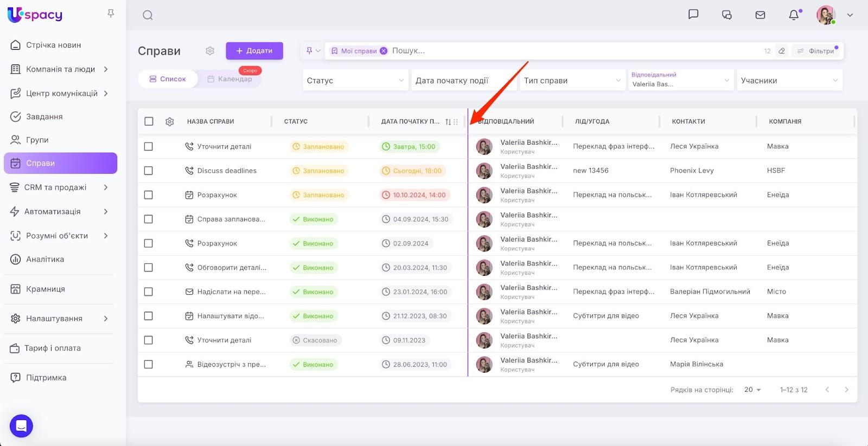This screenshot has height=446, width=868.
Task: Click the Крамниця store icon
Action: click(16, 289)
